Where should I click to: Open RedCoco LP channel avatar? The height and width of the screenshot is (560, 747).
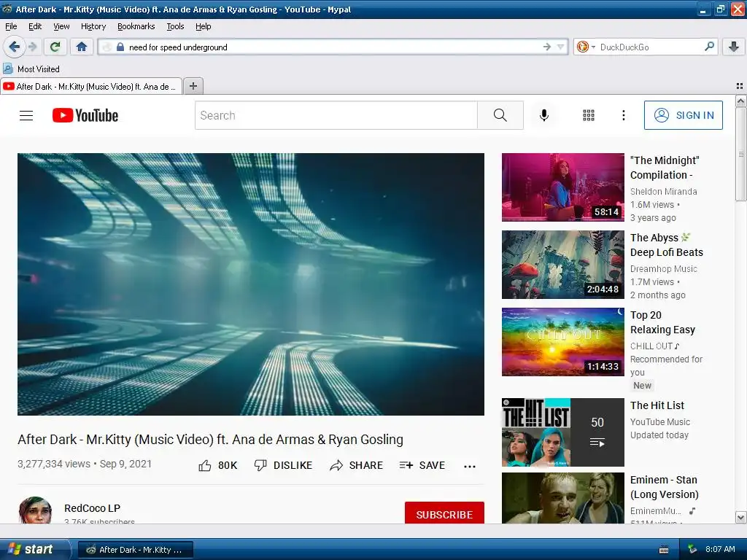[35, 510]
